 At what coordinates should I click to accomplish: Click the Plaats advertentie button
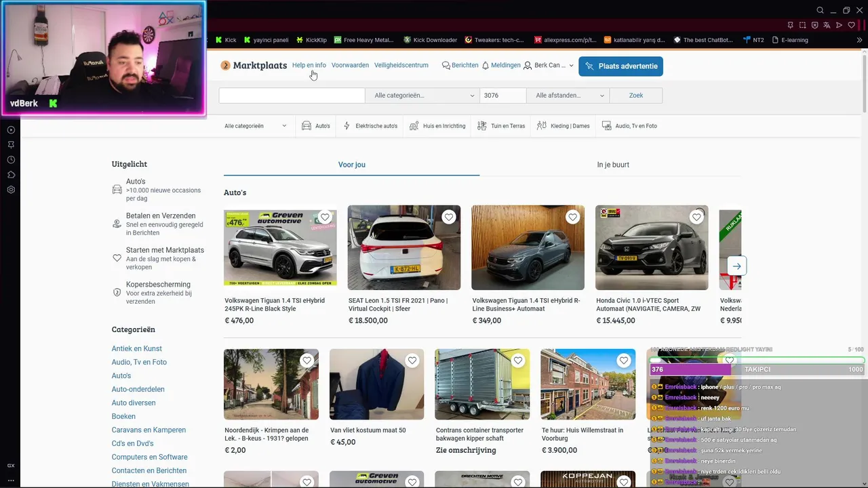[621, 66]
